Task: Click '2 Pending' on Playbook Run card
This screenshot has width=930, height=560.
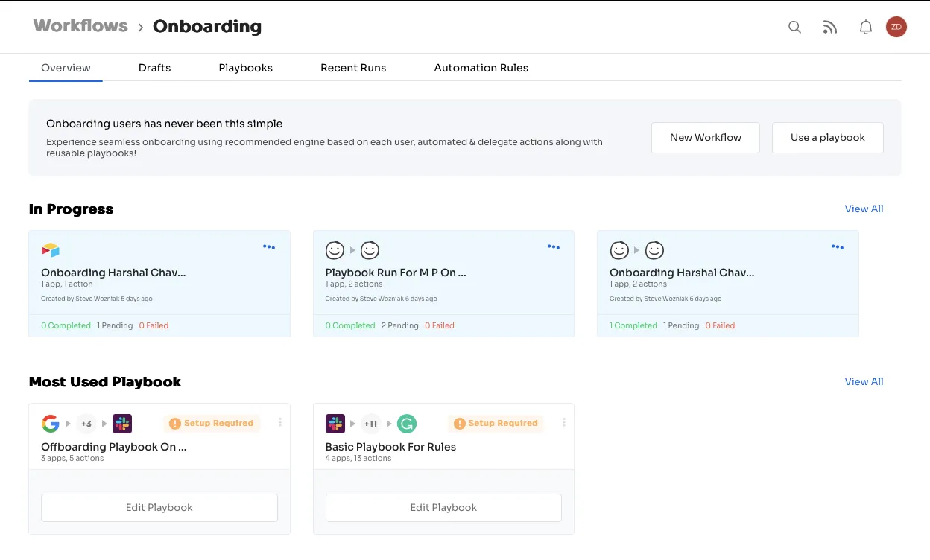Action: click(x=400, y=325)
